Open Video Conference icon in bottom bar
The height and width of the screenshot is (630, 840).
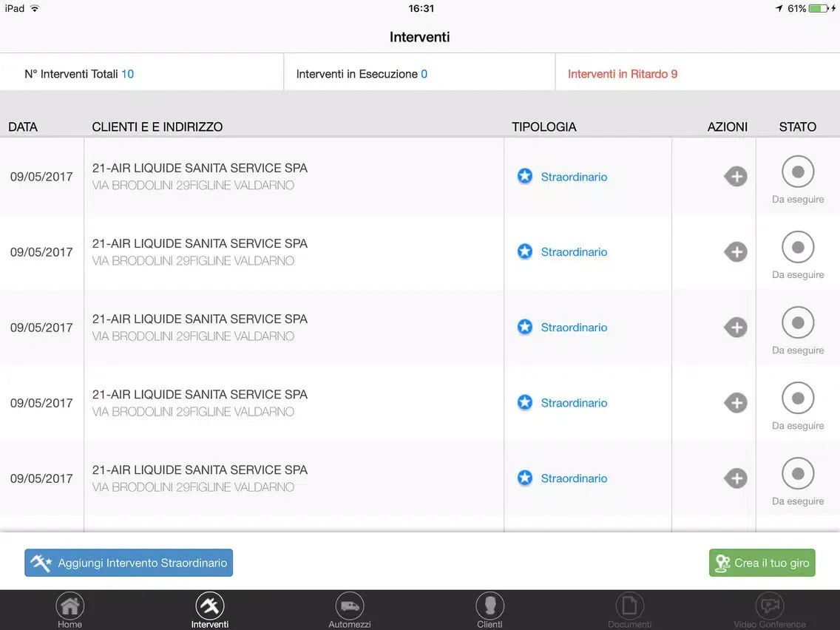[769, 606]
